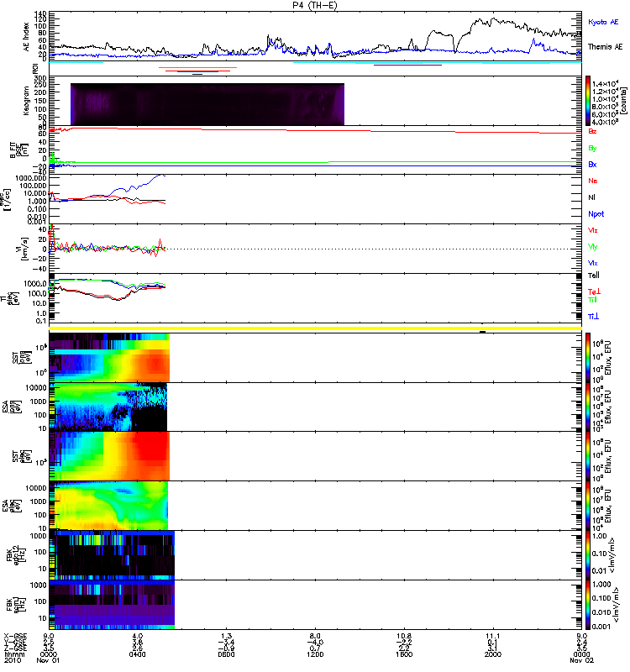Click the red "Bz" legend label

click(x=592, y=131)
